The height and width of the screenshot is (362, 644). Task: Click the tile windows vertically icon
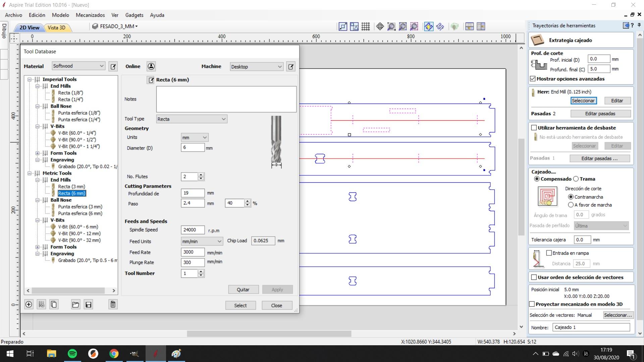pos(481,26)
